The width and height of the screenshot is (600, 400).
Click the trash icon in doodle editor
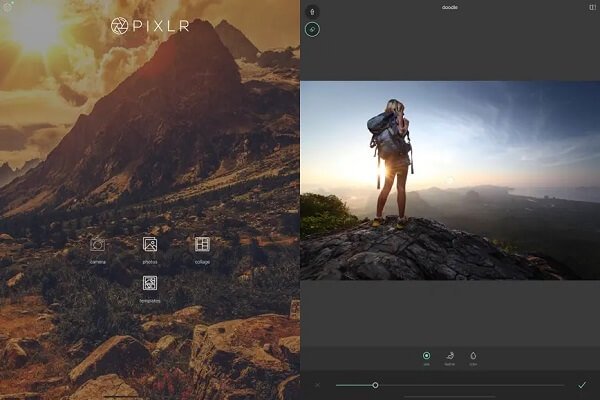click(x=312, y=12)
